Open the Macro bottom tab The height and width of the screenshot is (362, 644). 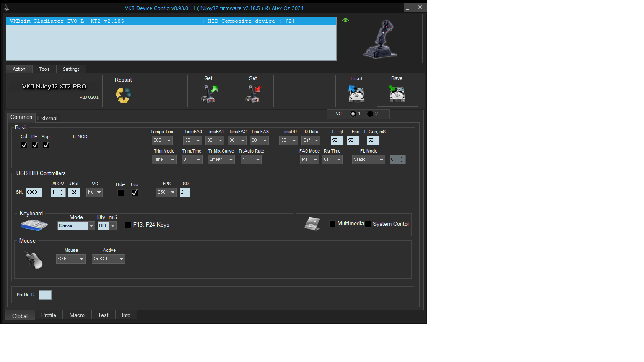pos(77,315)
